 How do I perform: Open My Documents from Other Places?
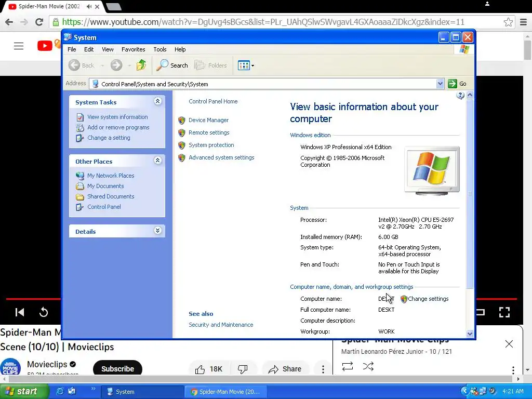click(105, 186)
